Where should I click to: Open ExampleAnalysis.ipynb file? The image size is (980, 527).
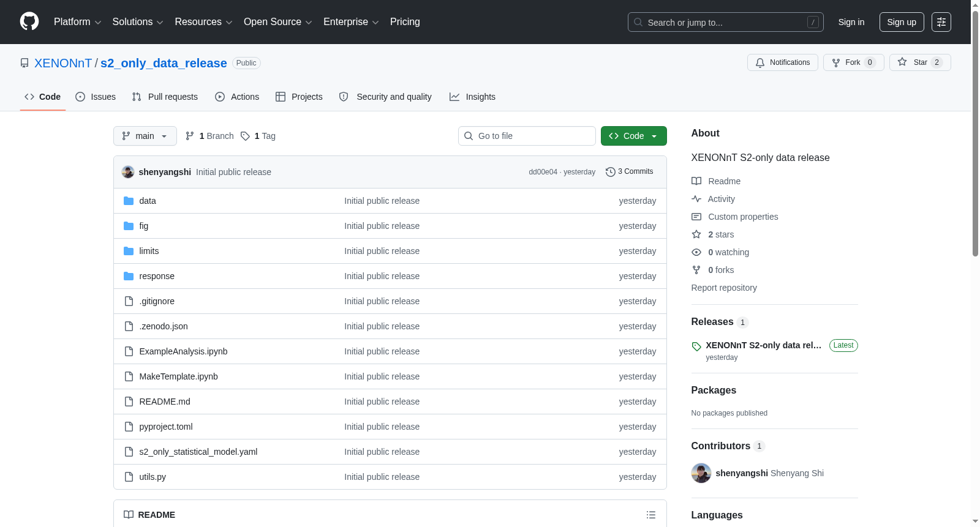[183, 351]
